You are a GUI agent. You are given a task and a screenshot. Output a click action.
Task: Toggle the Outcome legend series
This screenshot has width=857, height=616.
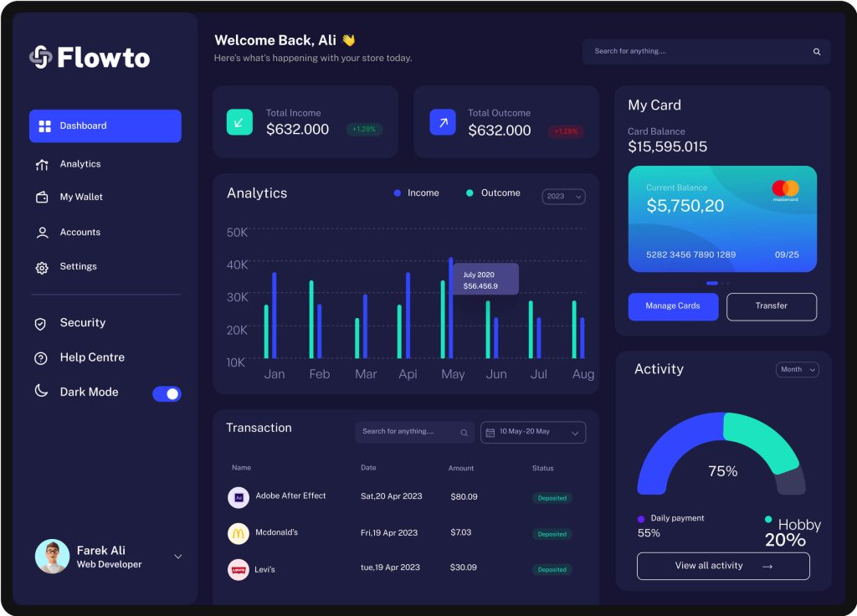pyautogui.click(x=493, y=193)
